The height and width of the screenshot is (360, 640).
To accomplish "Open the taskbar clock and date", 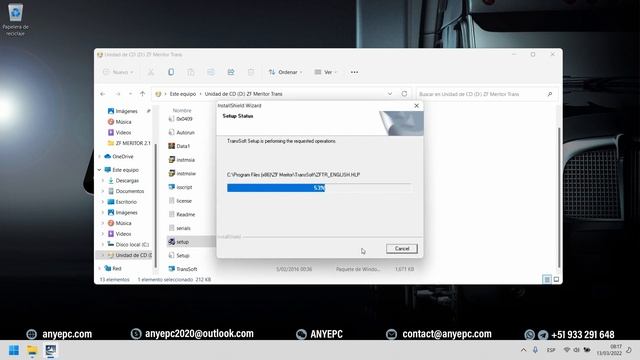I will (609, 350).
